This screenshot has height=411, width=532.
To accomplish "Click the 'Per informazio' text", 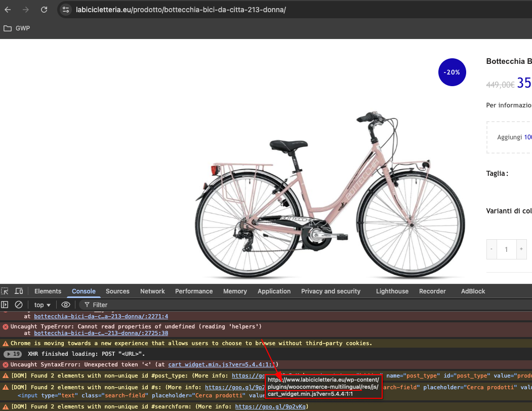I will click(x=509, y=105).
